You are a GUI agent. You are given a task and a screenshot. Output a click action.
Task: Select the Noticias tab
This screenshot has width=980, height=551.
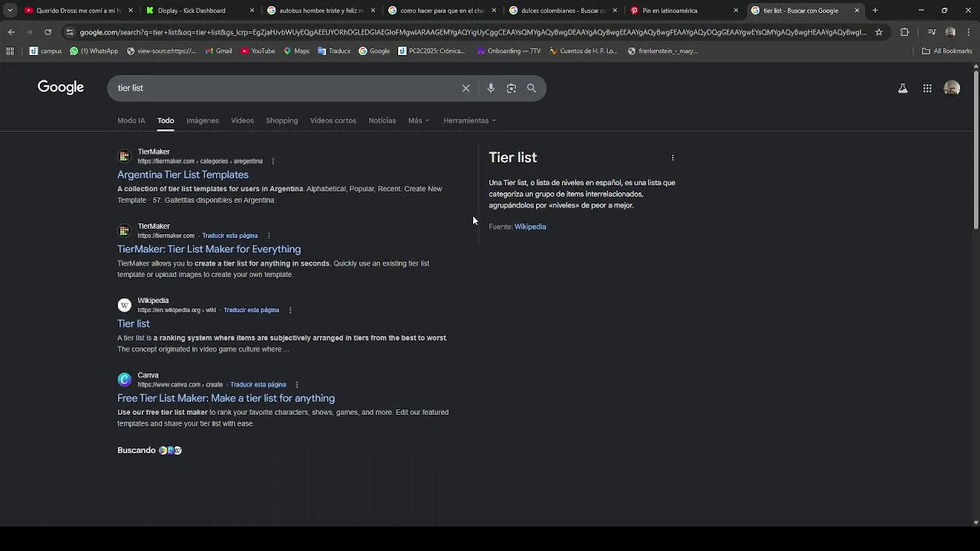382,121
